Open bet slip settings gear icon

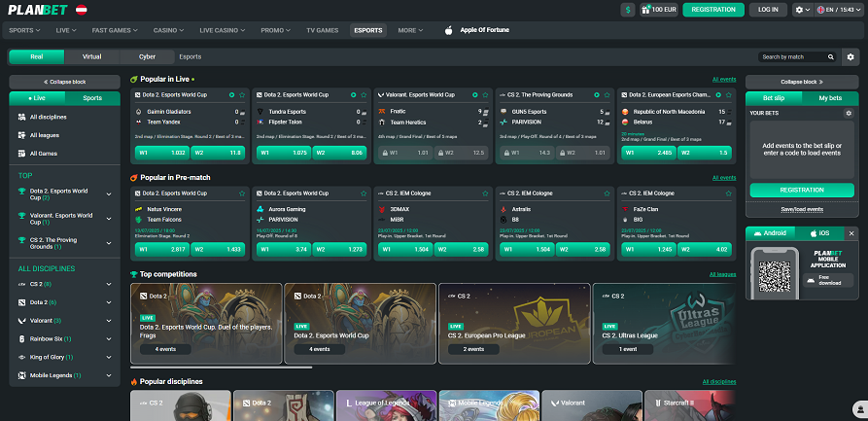[x=848, y=113]
